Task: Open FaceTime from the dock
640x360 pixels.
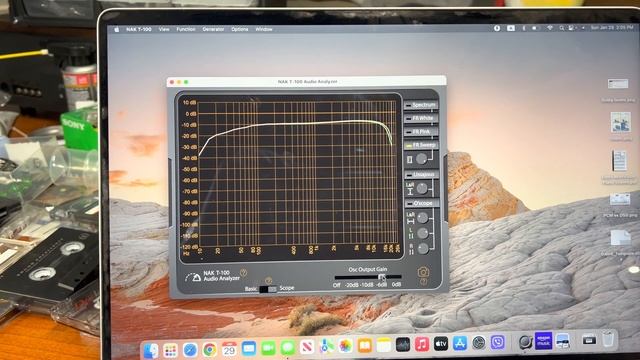Action: 268,348
